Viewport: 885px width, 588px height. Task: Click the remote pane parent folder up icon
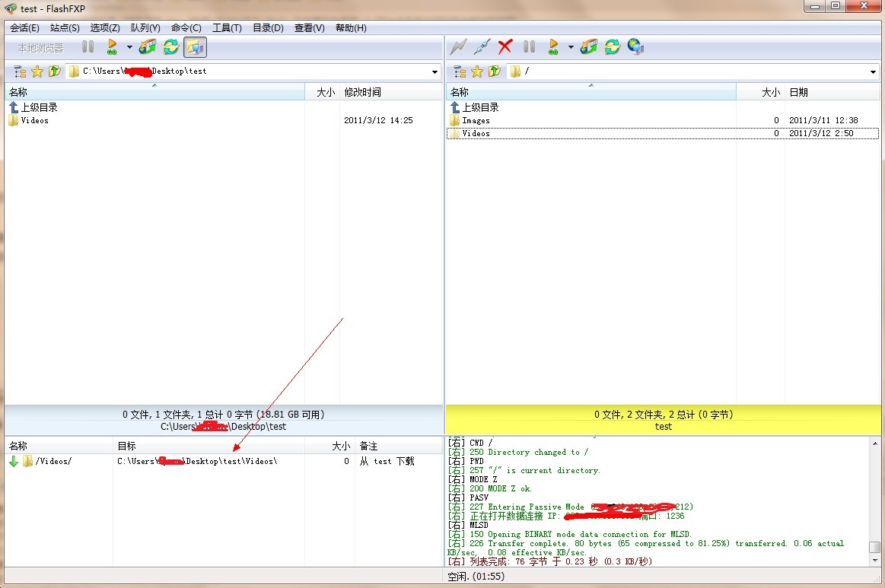(x=495, y=72)
